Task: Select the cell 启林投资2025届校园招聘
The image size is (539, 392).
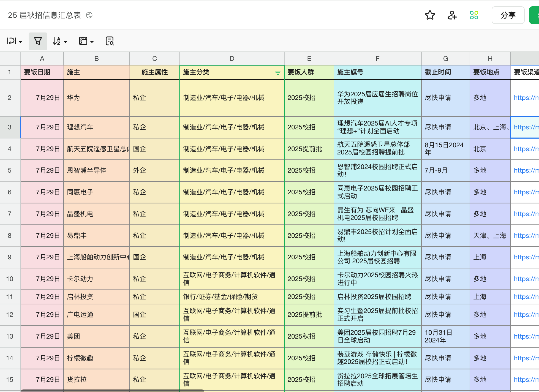Action: (x=377, y=297)
